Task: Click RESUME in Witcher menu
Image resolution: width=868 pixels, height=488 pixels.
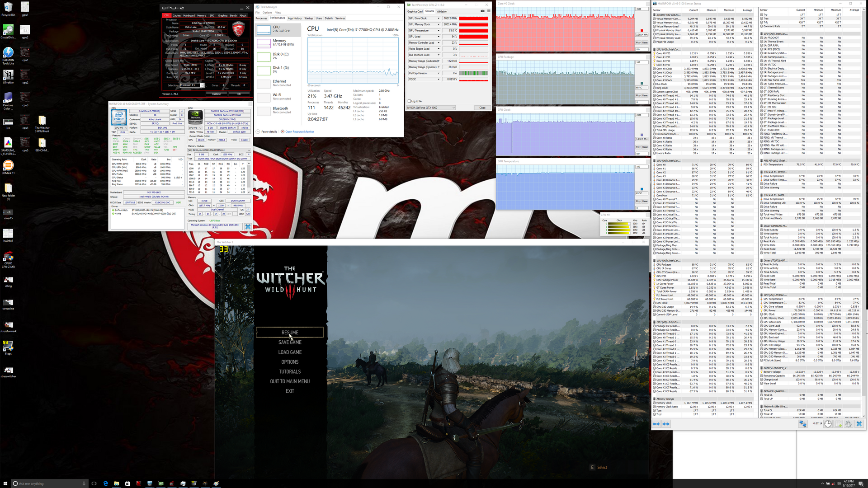Action: coord(290,333)
